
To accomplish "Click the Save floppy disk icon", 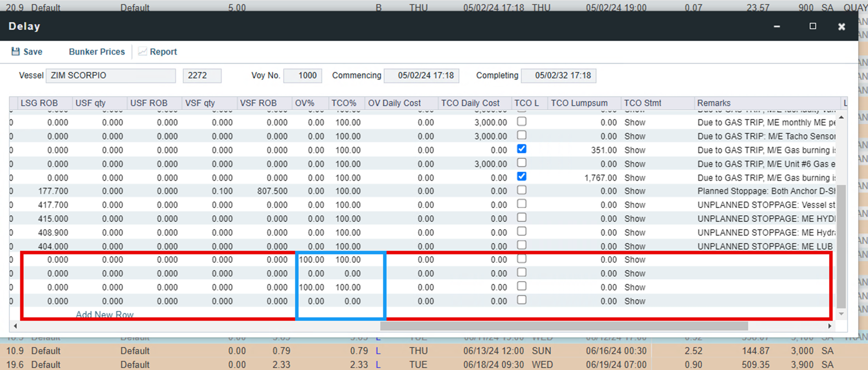I will point(16,51).
